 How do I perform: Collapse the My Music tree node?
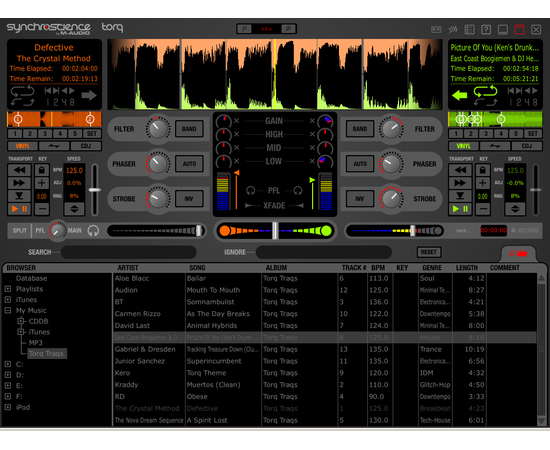(x=8, y=310)
